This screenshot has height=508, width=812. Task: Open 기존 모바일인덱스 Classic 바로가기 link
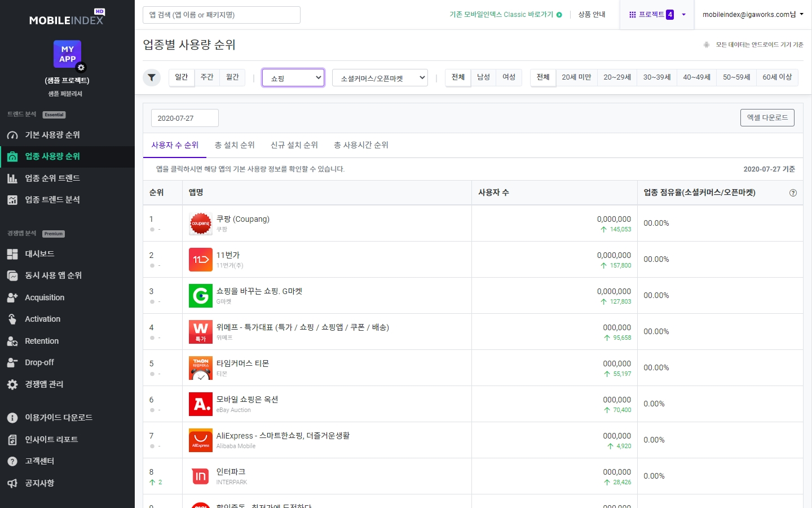tap(505, 15)
